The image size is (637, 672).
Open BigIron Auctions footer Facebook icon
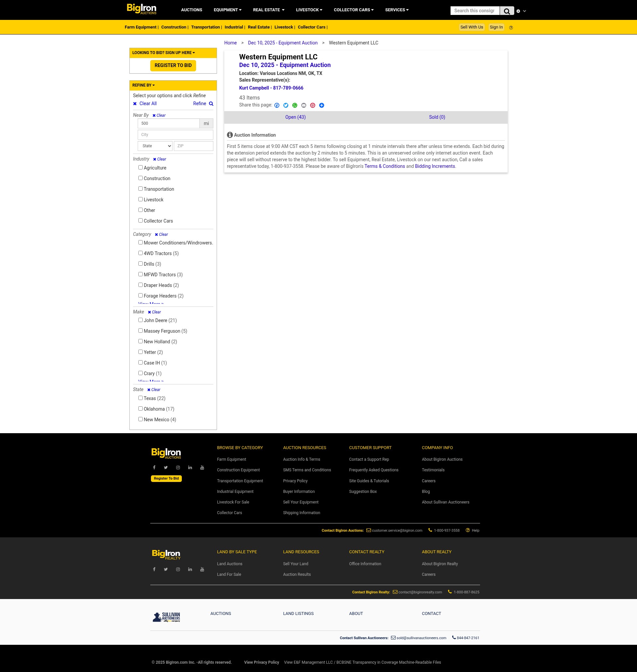click(154, 468)
